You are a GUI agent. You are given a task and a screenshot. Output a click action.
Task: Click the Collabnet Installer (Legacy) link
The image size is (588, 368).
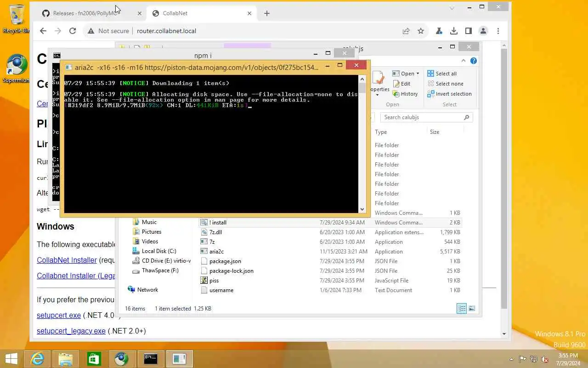click(76, 276)
